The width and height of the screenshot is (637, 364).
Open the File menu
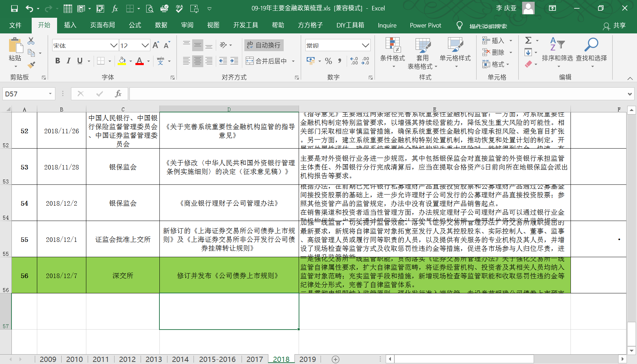pyautogui.click(x=15, y=25)
